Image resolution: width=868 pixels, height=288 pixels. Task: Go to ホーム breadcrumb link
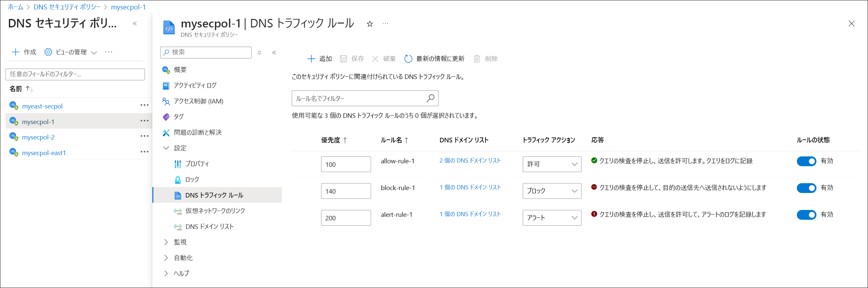pyautogui.click(x=16, y=7)
